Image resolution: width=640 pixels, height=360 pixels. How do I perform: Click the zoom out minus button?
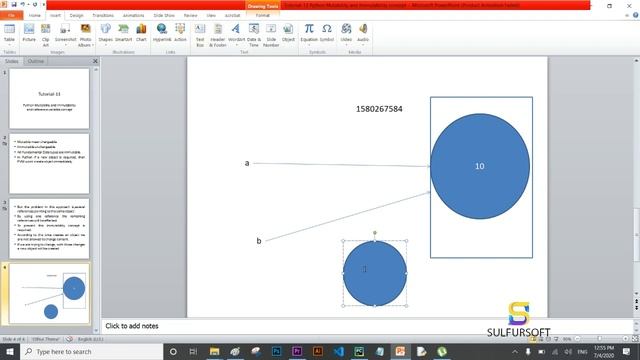[x=577, y=339]
